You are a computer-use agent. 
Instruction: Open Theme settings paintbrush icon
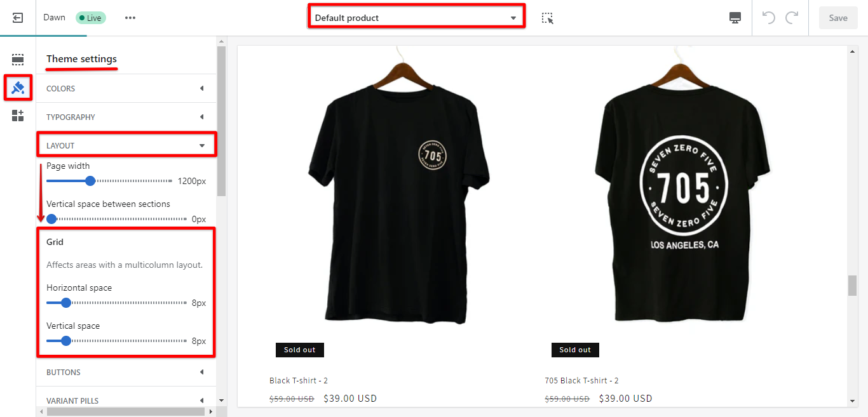(x=18, y=88)
